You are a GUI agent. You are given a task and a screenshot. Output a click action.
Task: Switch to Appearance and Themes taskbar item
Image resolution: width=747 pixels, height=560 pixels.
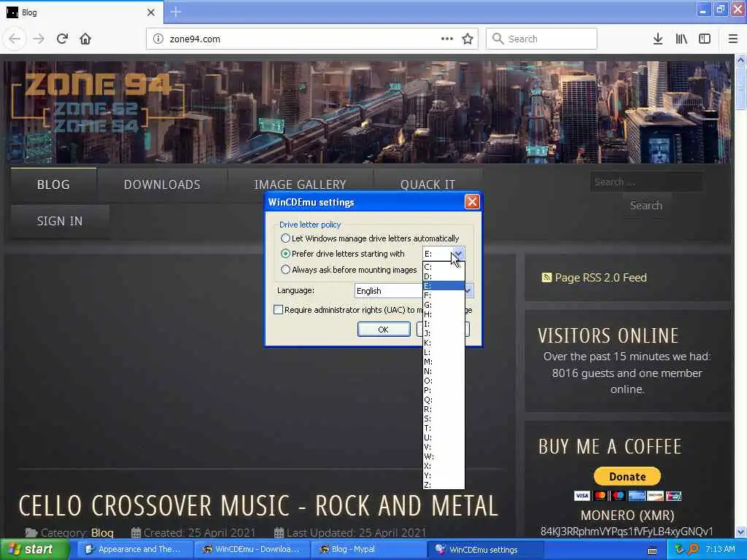(135, 549)
